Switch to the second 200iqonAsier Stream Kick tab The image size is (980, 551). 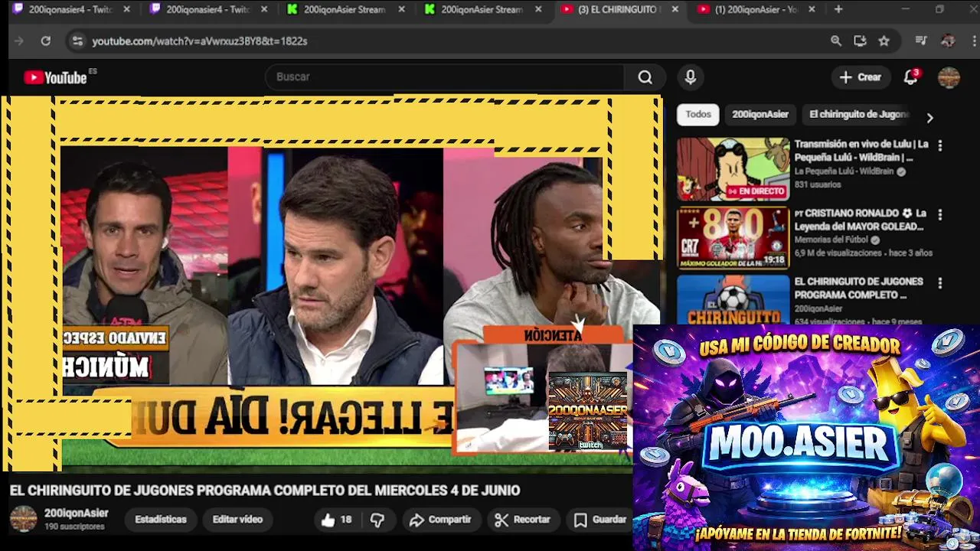482,9
